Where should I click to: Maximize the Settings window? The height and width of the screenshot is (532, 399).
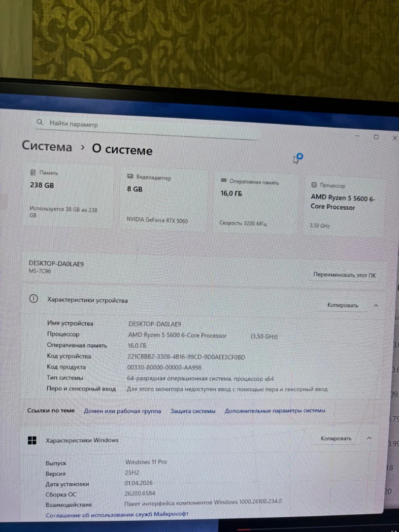(x=376, y=137)
